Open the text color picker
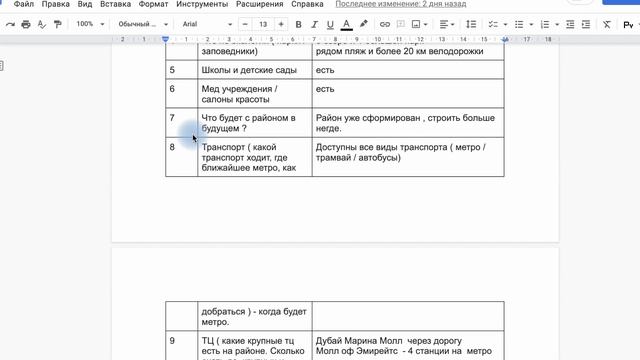 347,24
